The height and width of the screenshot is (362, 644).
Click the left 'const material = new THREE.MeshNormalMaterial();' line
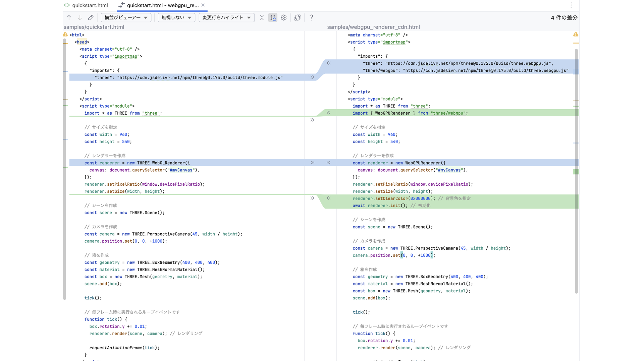click(145, 269)
